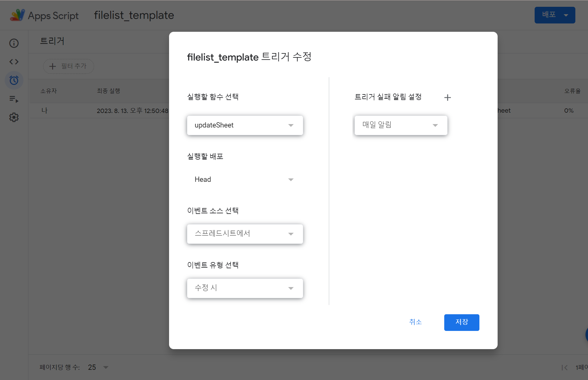Click the 취소 cancel button
This screenshot has width=588, height=380.
[415, 322]
